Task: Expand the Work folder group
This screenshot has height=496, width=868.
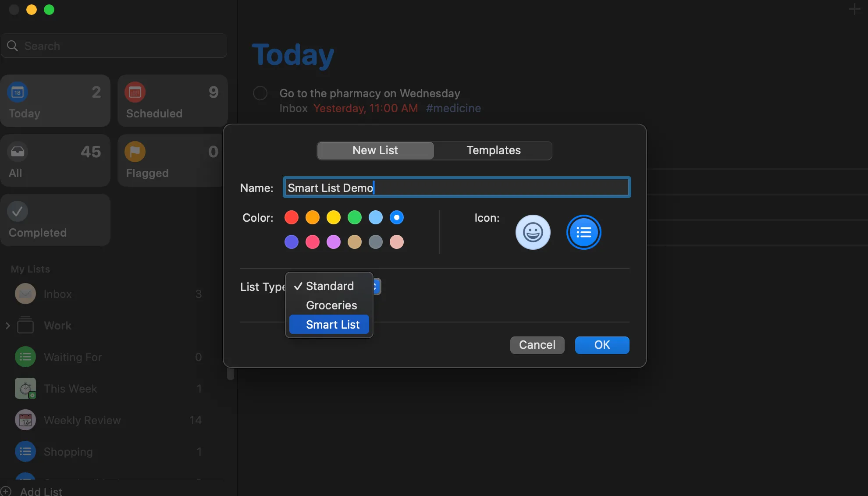Action: point(7,326)
